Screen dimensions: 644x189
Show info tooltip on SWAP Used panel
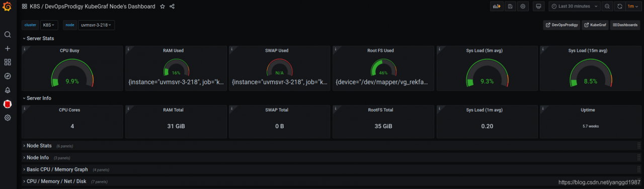(231, 49)
